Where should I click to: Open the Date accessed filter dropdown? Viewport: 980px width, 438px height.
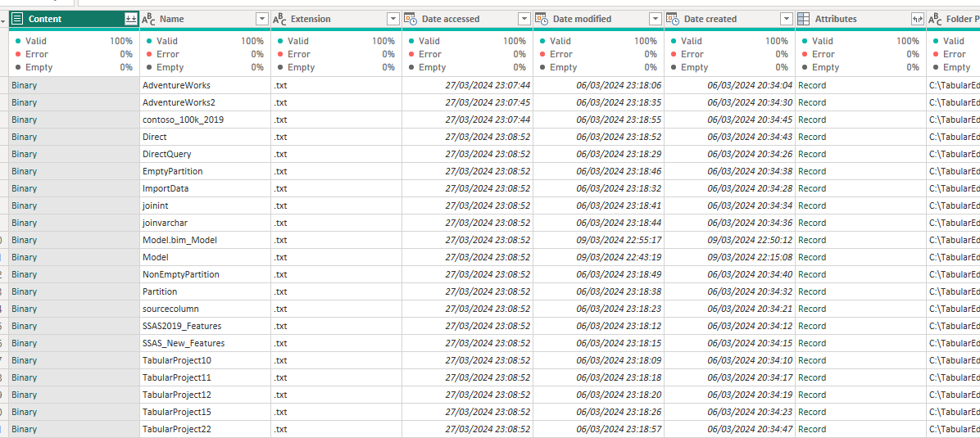524,20
